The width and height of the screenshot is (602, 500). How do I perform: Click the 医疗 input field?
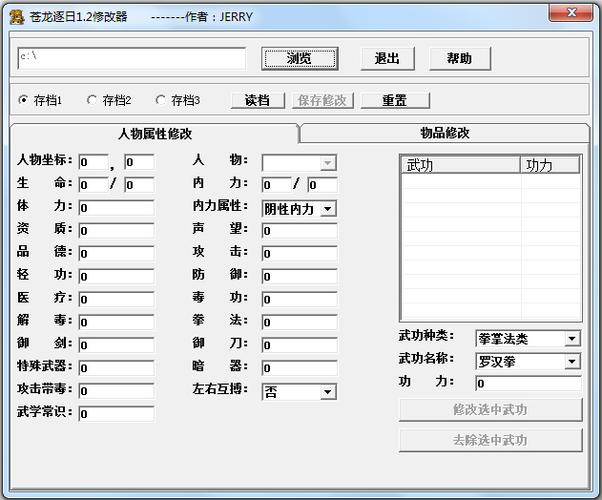(x=116, y=299)
